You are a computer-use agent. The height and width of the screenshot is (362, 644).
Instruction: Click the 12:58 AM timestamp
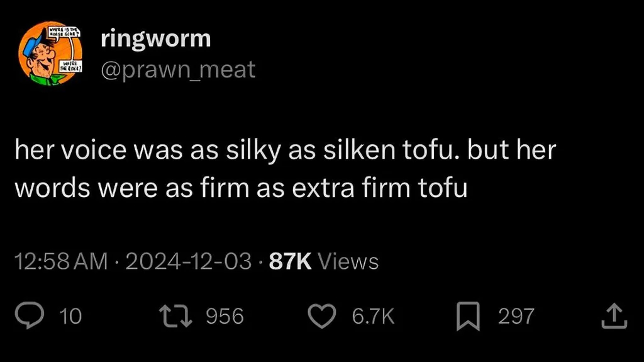(61, 261)
